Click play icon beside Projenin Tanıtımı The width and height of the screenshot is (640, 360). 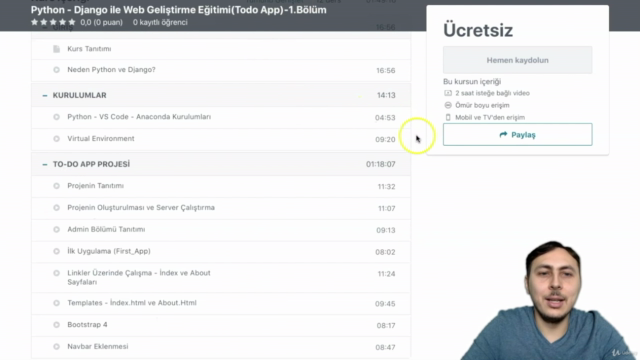56,186
